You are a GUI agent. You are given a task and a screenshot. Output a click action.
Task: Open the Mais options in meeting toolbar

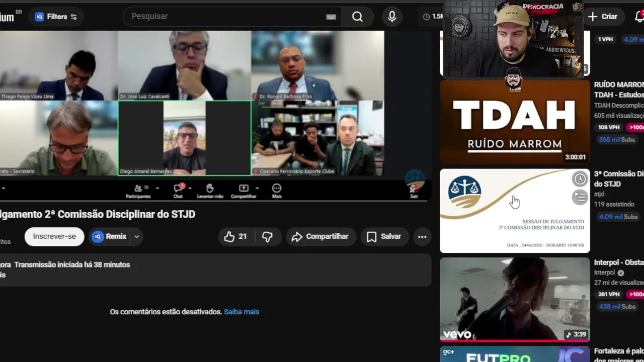pyautogui.click(x=276, y=191)
